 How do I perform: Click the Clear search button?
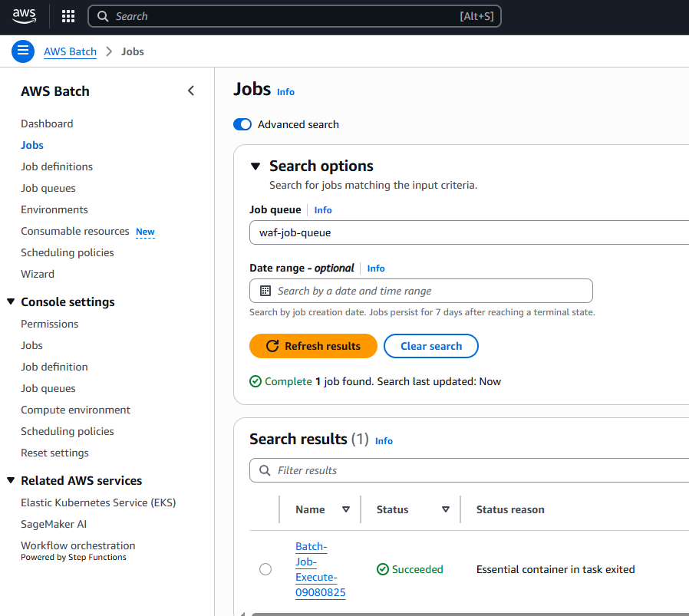(430, 346)
